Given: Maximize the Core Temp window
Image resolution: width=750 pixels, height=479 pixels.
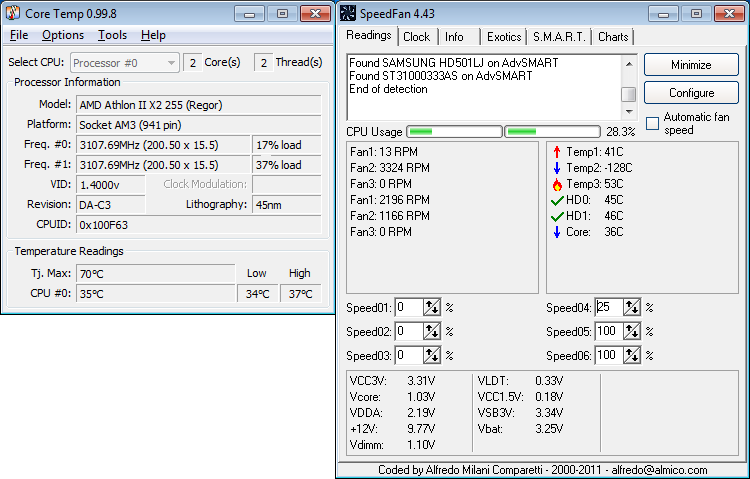Looking at the screenshot, I should coord(282,14).
